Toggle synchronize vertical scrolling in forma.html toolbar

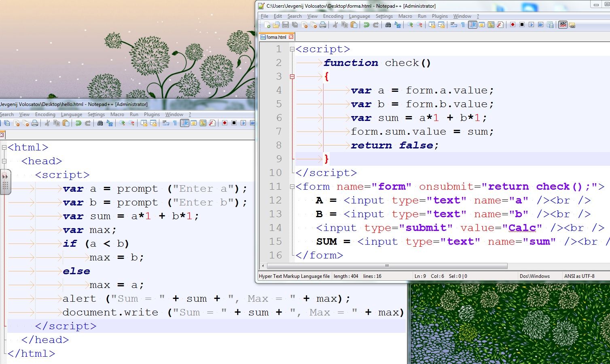432,25
